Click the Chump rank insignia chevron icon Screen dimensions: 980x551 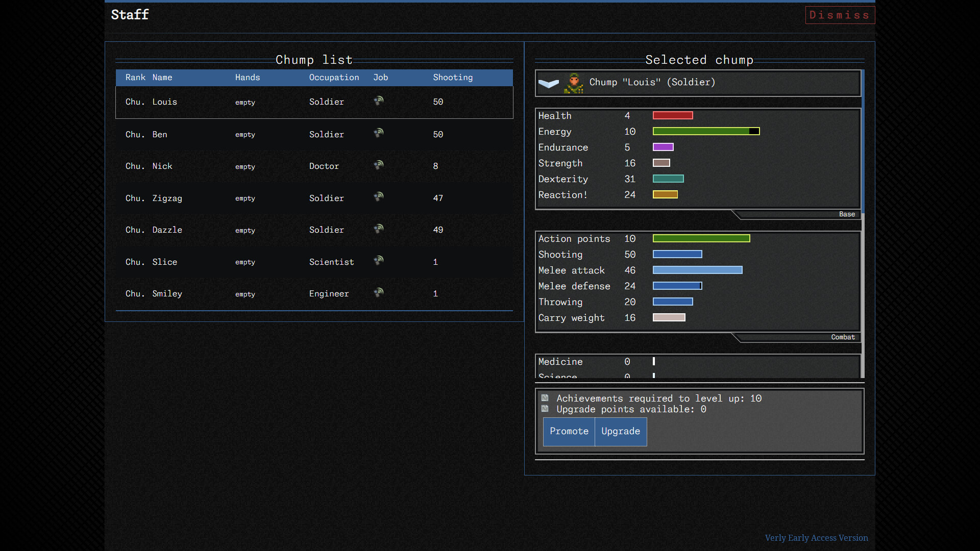click(549, 83)
